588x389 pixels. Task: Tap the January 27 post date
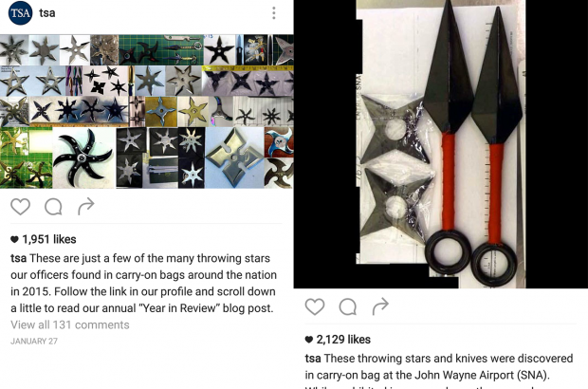[34, 342]
